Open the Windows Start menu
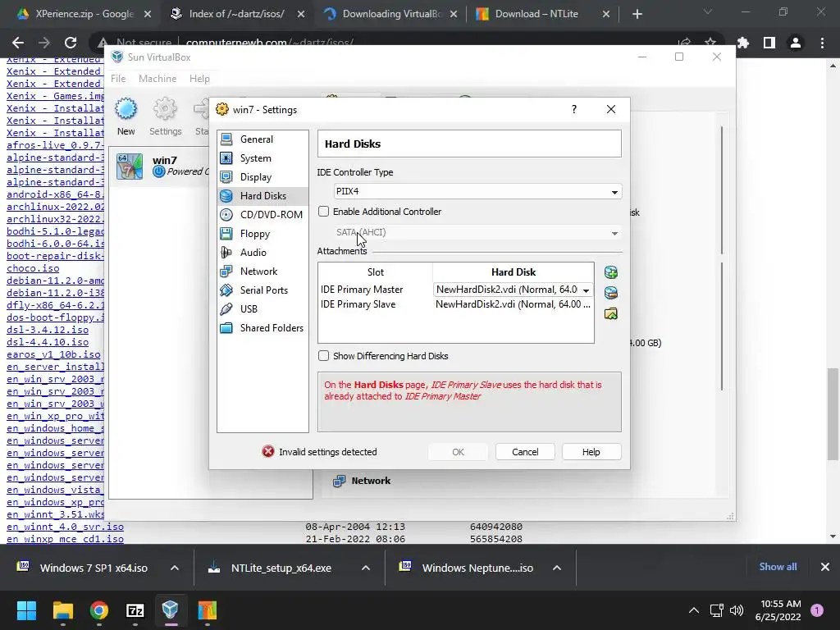Screen dimensions: 840x630 26,610
